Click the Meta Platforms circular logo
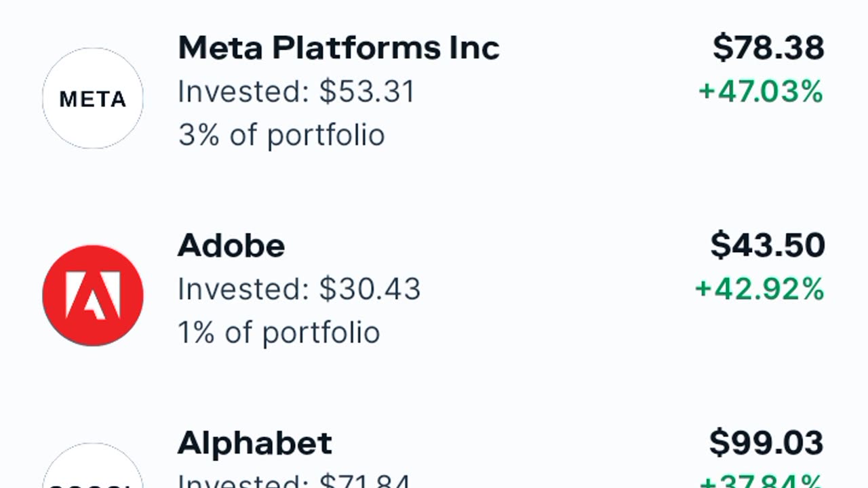This screenshot has width=868, height=488. pos(93,98)
